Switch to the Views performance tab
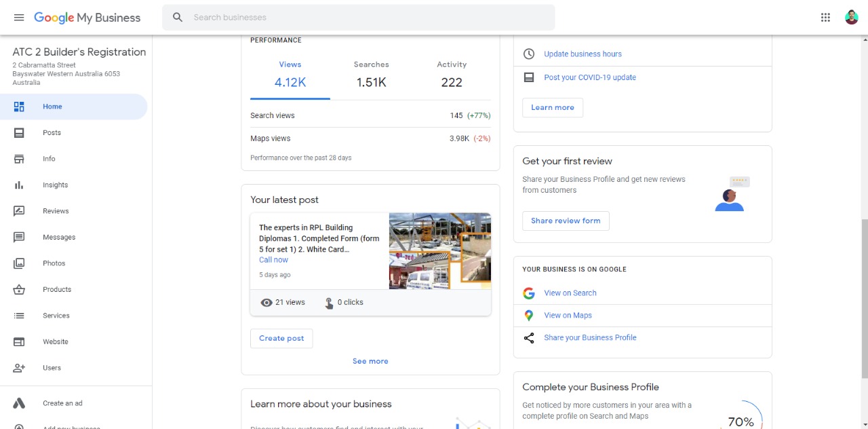The height and width of the screenshot is (429, 868). (290, 74)
